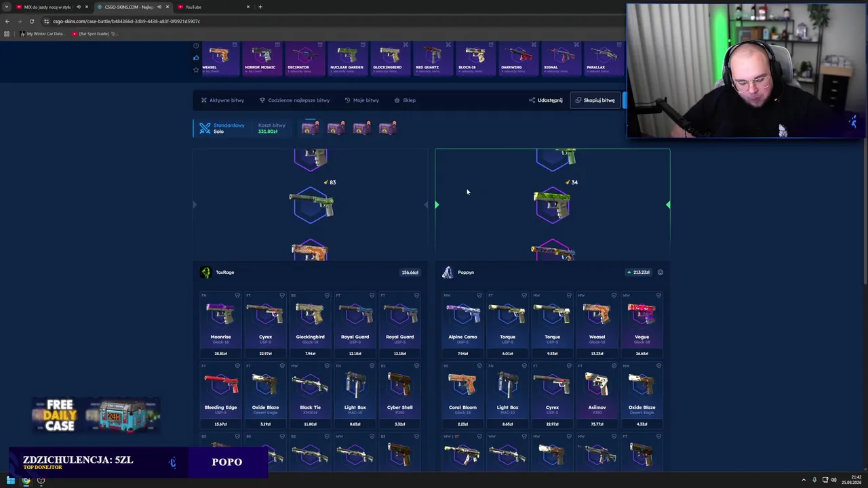This screenshot has height=488, width=868.
Task: Click the Chrome icon in taskbar
Action: pyautogui.click(x=26, y=481)
